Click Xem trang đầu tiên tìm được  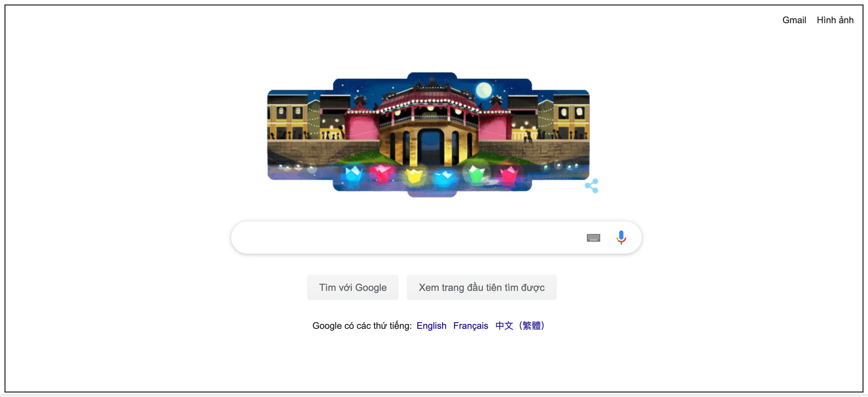481,287
